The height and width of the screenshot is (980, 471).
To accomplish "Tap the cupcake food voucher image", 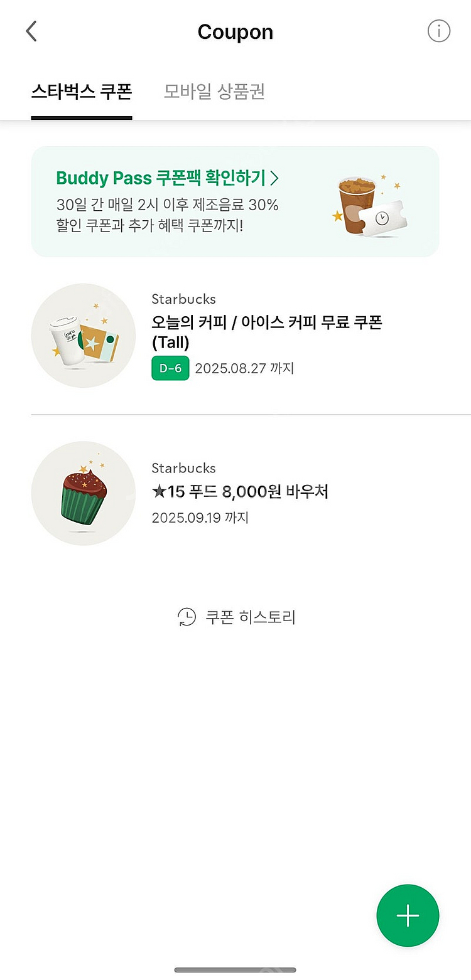I will coord(83,493).
